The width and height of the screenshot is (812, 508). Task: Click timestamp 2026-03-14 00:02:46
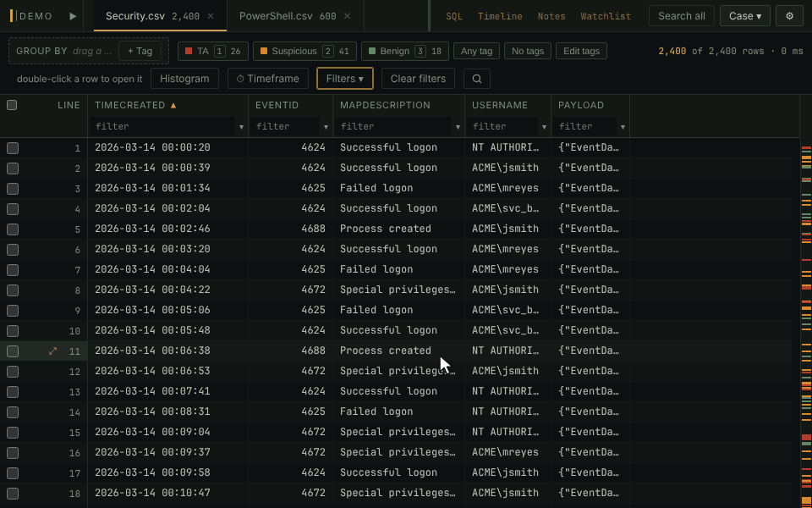[x=152, y=229]
